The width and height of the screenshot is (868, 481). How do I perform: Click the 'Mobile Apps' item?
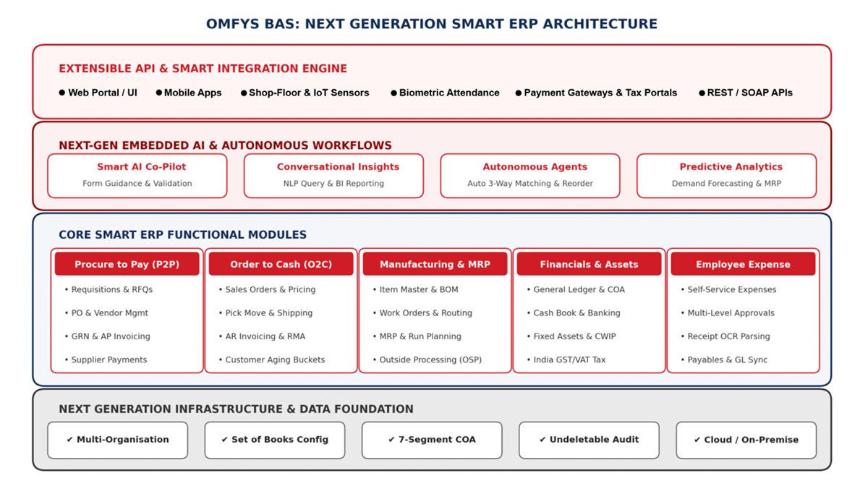pyautogui.click(x=189, y=93)
